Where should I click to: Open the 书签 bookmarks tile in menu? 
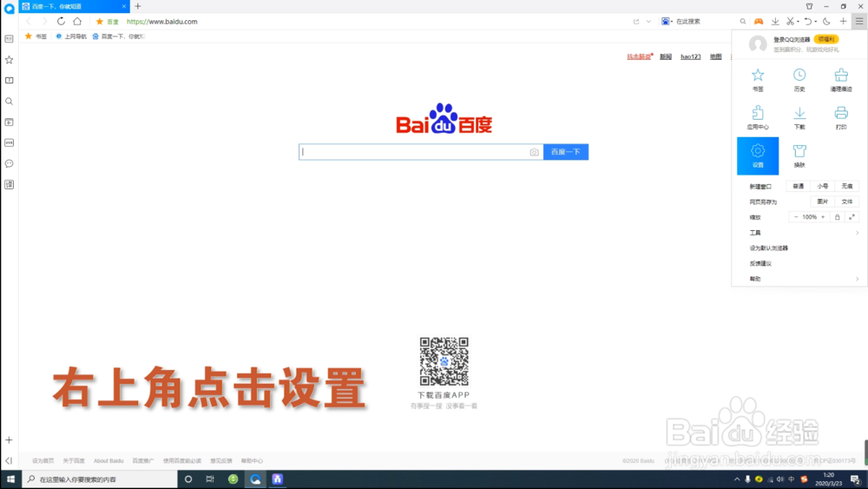[757, 80]
